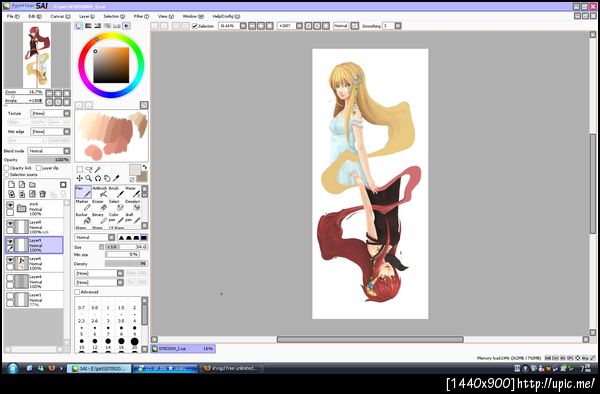Pick the magic wand selection tool

click(98, 169)
